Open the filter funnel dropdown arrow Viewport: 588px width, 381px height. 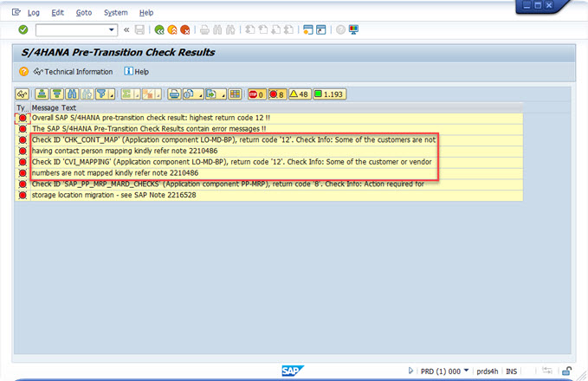112,95
